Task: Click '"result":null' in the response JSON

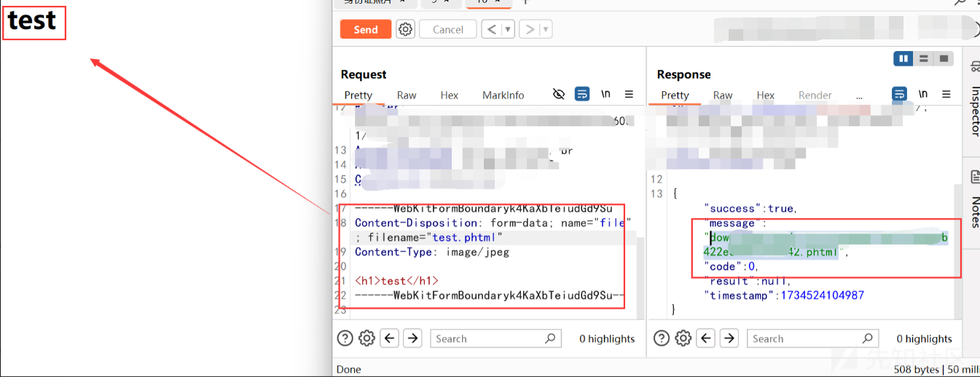Action: click(748, 281)
